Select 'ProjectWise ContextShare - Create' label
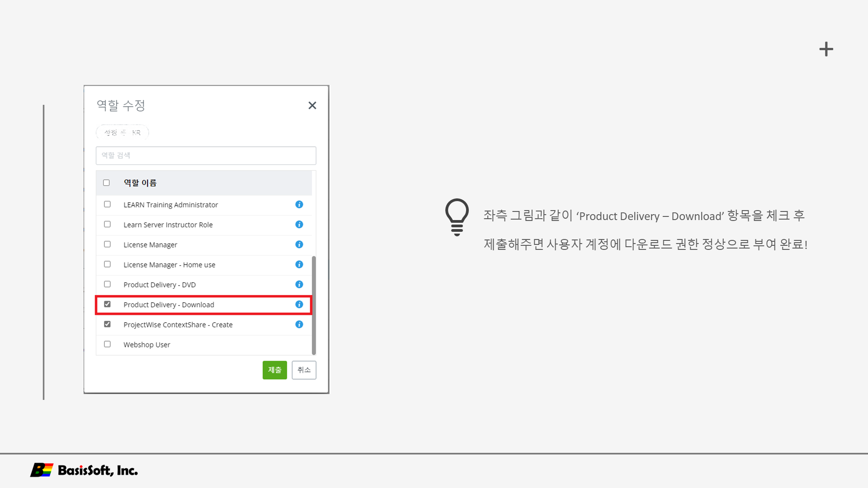The width and height of the screenshot is (868, 488). click(x=178, y=325)
